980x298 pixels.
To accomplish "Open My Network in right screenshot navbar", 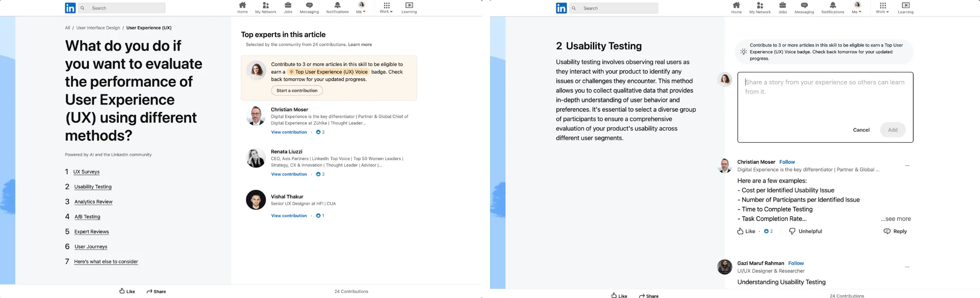I will (x=760, y=8).
